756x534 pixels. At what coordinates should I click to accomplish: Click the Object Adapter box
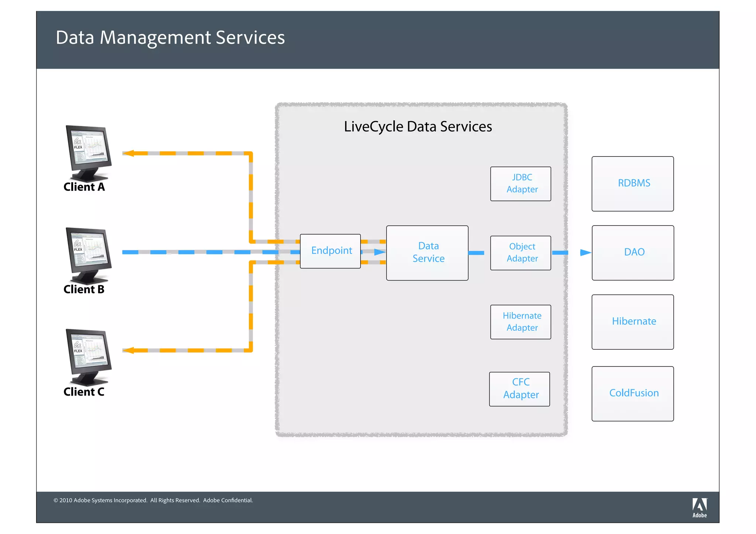click(520, 253)
